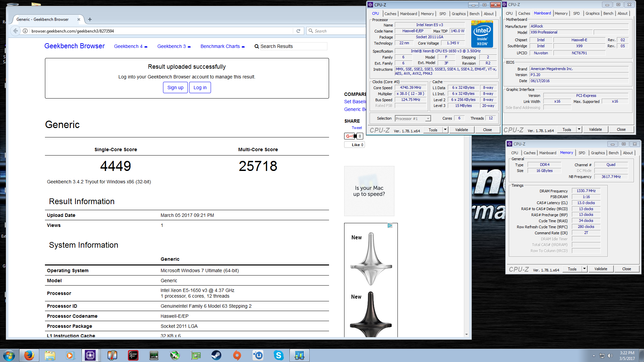Click the Set Baseline link

click(355, 102)
